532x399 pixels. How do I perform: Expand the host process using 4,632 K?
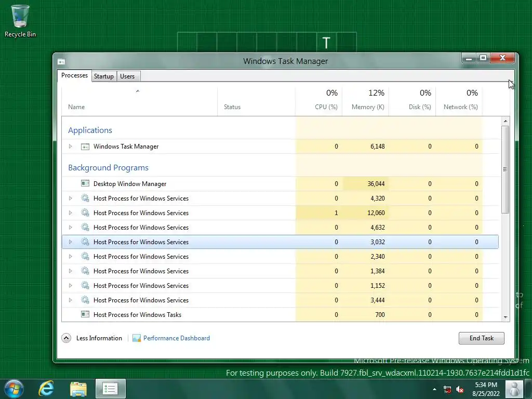click(x=70, y=228)
